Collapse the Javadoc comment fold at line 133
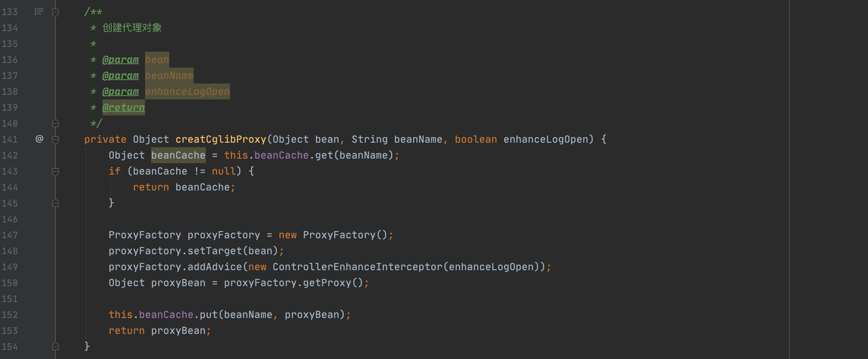This screenshot has height=359, width=868. point(55,12)
